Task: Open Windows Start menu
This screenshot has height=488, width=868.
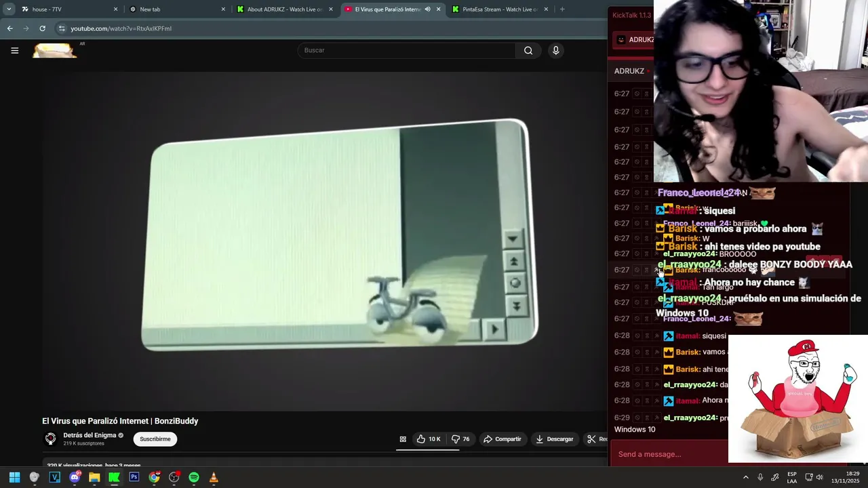Action: click(14, 477)
